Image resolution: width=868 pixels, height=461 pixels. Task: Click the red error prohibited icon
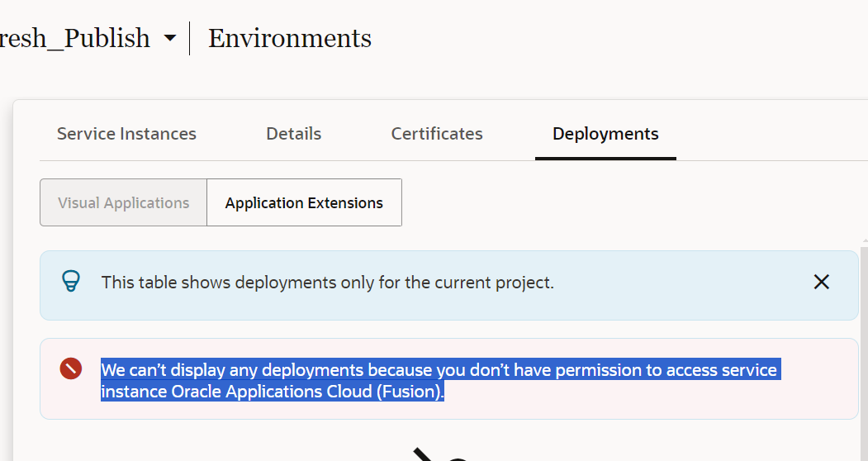pyautogui.click(x=71, y=368)
